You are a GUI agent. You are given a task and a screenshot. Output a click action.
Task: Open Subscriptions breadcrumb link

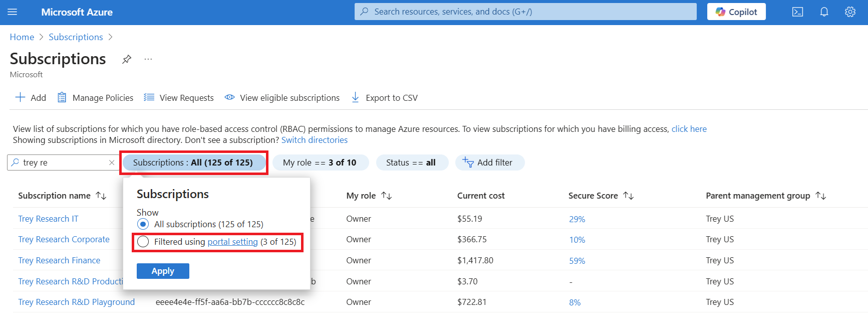[76, 37]
